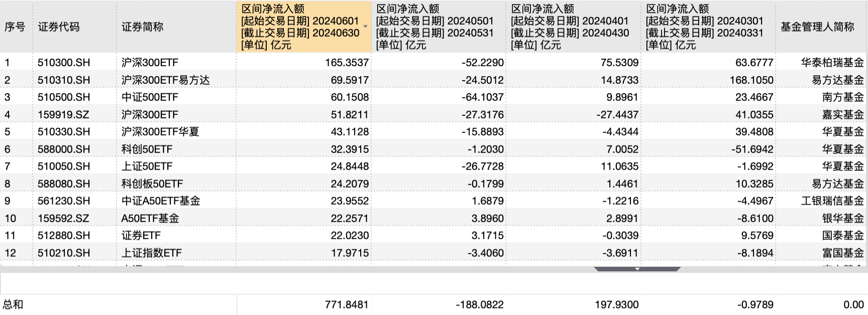Select total June inflow 771.8481
The width and height of the screenshot is (868, 315).
click(347, 304)
